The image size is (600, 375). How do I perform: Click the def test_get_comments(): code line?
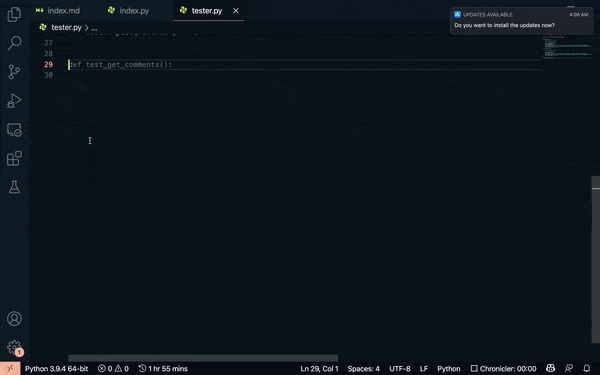coord(121,64)
